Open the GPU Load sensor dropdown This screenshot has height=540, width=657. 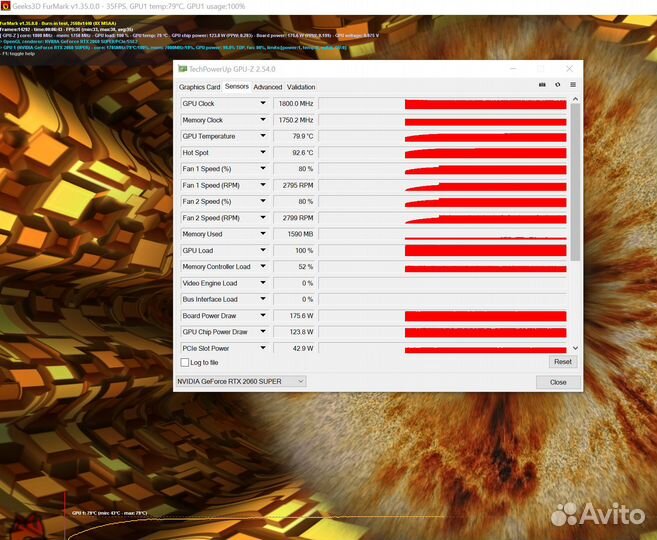[x=263, y=250]
